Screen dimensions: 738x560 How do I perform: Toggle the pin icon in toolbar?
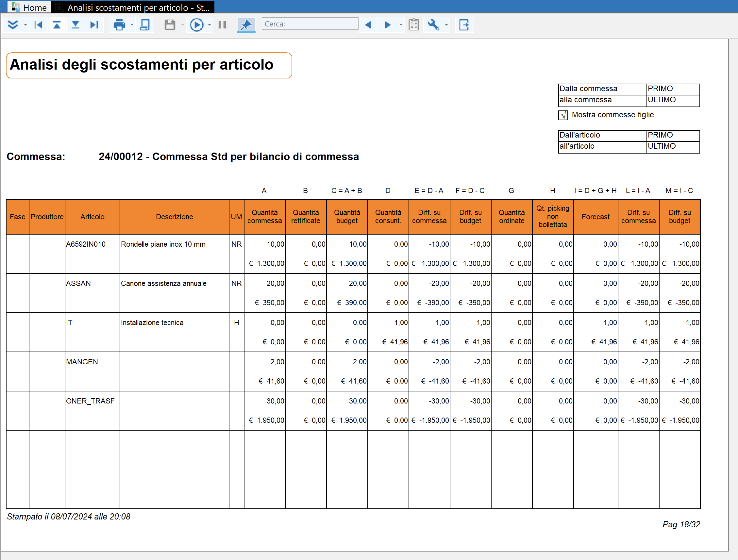pos(246,25)
